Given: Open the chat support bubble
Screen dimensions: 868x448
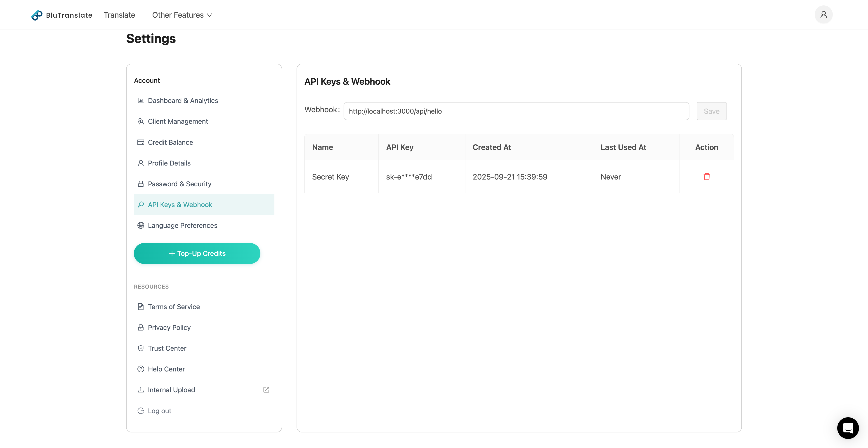Looking at the screenshot, I should tap(848, 428).
